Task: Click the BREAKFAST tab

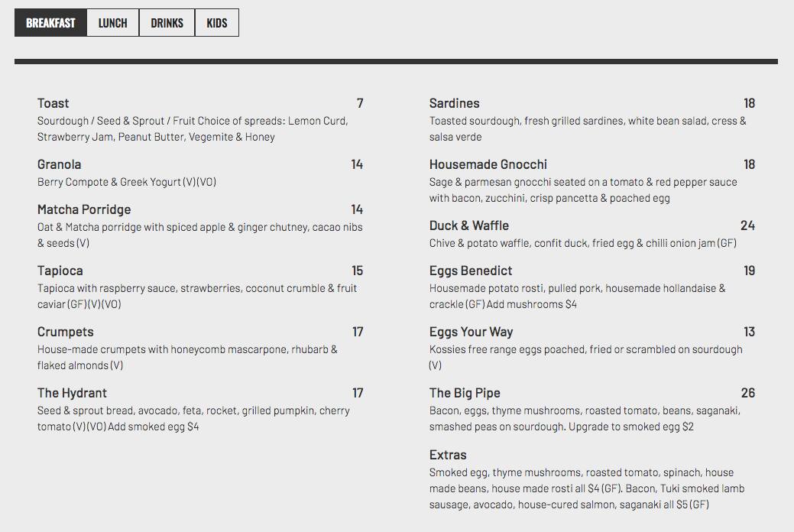Action: pyautogui.click(x=50, y=22)
